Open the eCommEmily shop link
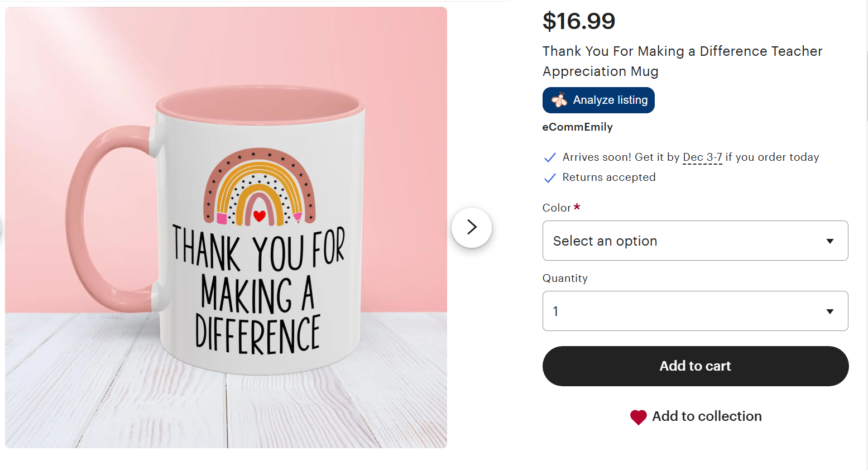 click(x=577, y=127)
